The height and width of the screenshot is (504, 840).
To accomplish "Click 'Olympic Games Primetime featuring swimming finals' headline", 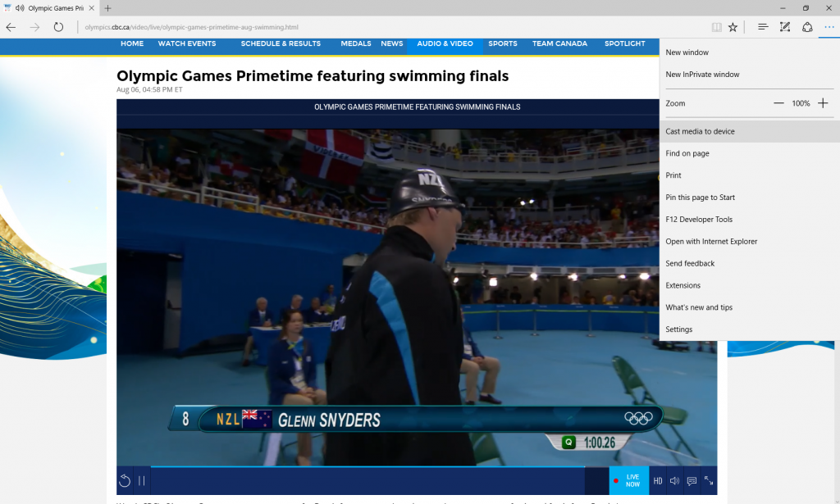I will click(x=313, y=76).
